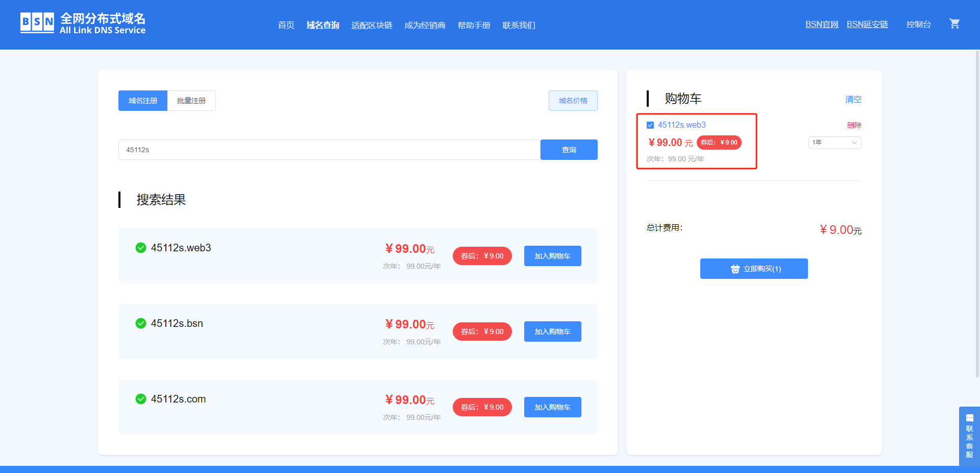The width and height of the screenshot is (980, 473).
Task: Click 45112s.web3 domain name in results
Action: [181, 248]
